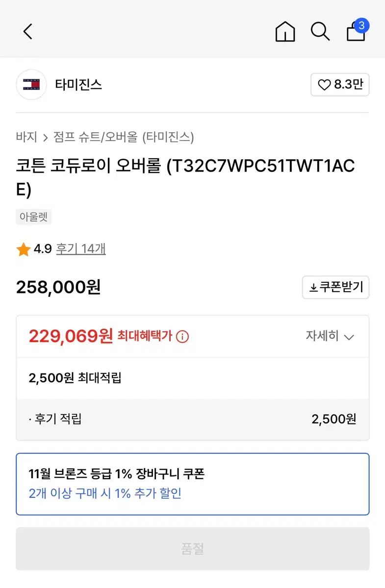Image resolution: width=385 pixels, height=588 pixels.
Task: Tap the 아울렛 tag
Action: click(33, 217)
